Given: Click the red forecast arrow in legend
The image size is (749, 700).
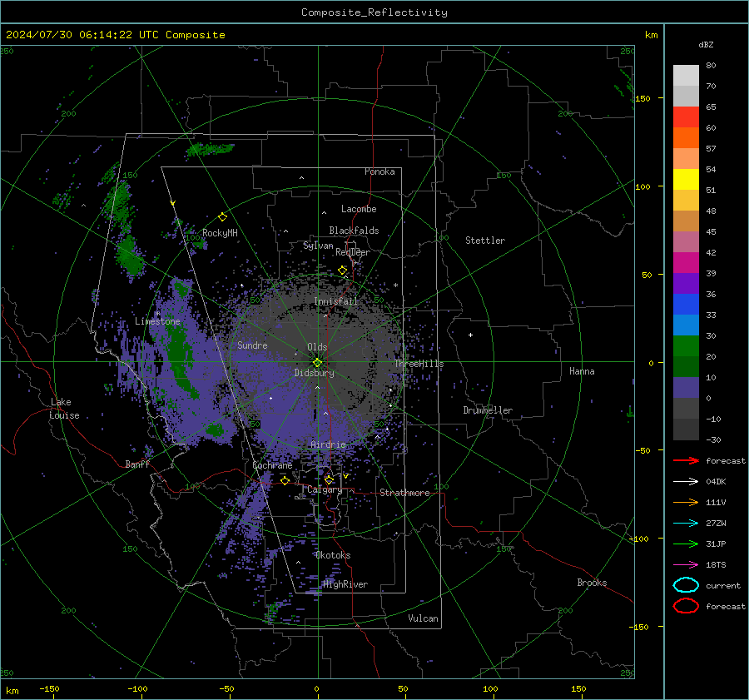Looking at the screenshot, I should click(686, 460).
